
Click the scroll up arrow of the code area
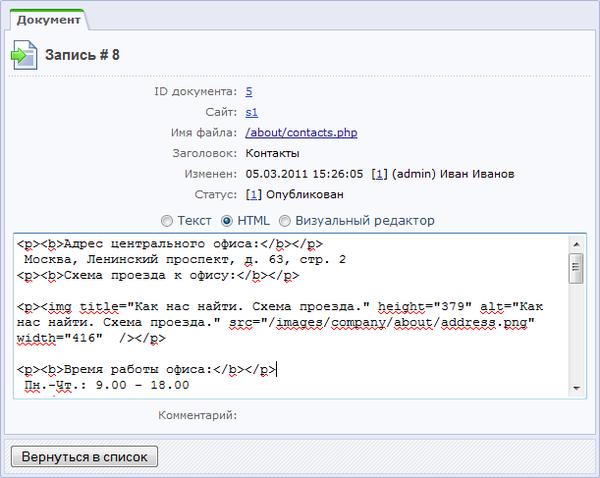click(x=576, y=243)
